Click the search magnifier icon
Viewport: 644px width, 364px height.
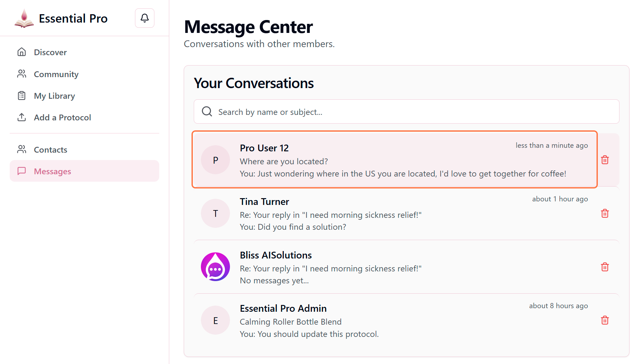click(x=207, y=112)
